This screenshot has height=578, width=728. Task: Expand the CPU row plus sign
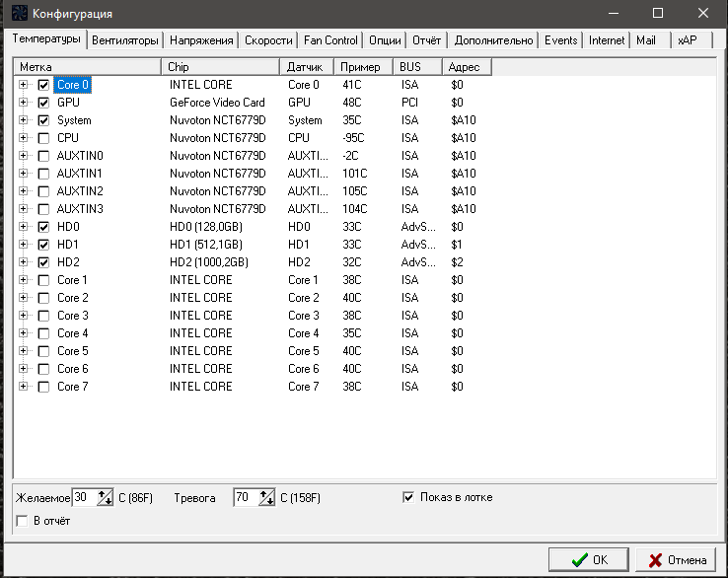click(23, 138)
